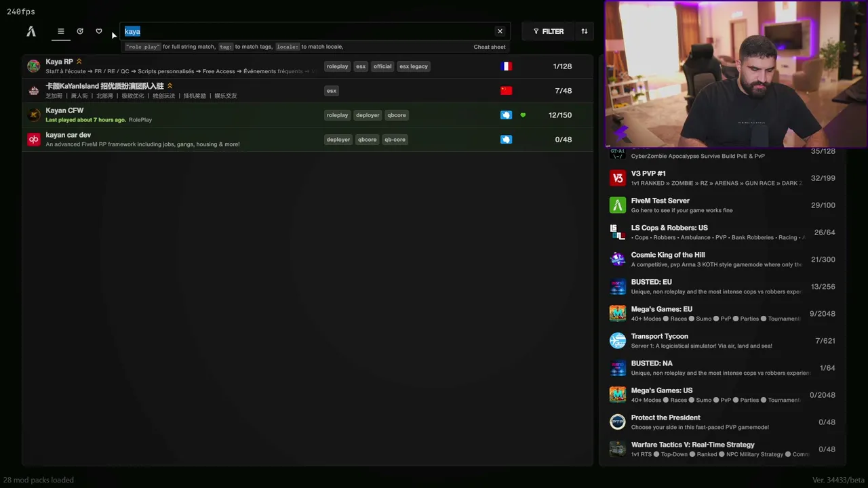Click the locale icon on kayan car dev row
This screenshot has height=488, width=868.
pos(506,140)
